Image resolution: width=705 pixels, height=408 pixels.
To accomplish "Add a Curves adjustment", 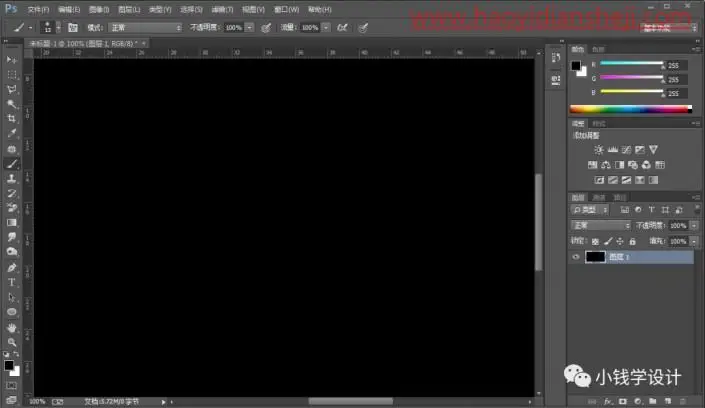I will click(626, 150).
